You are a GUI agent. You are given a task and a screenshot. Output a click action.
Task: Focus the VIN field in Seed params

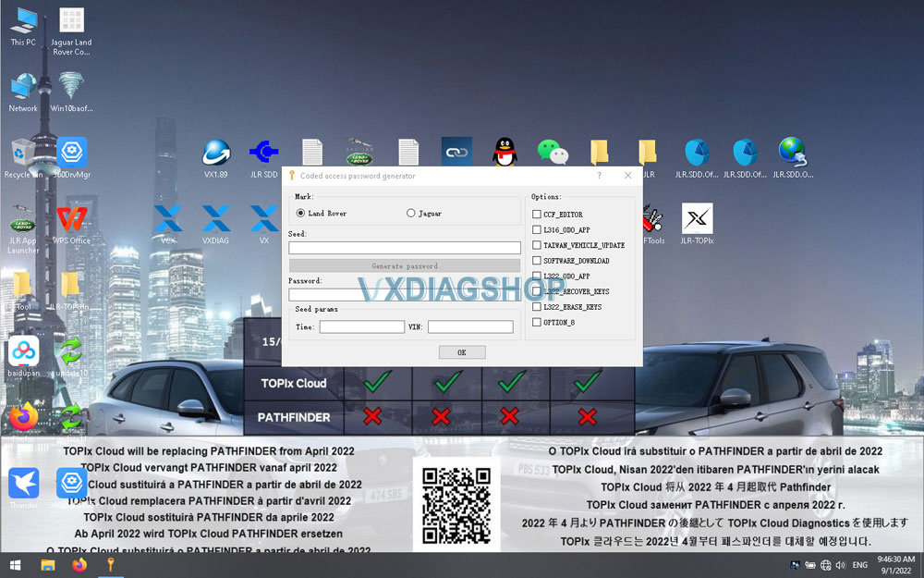pyautogui.click(x=470, y=326)
